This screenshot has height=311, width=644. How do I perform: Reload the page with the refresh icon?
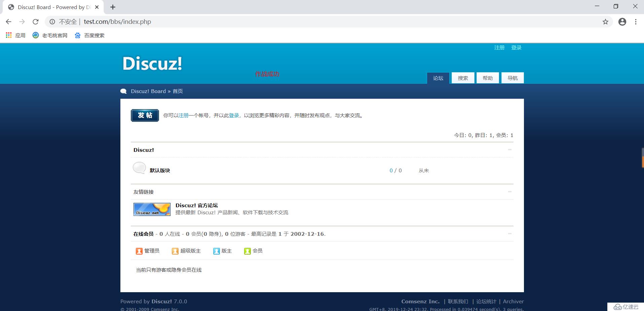(35, 22)
